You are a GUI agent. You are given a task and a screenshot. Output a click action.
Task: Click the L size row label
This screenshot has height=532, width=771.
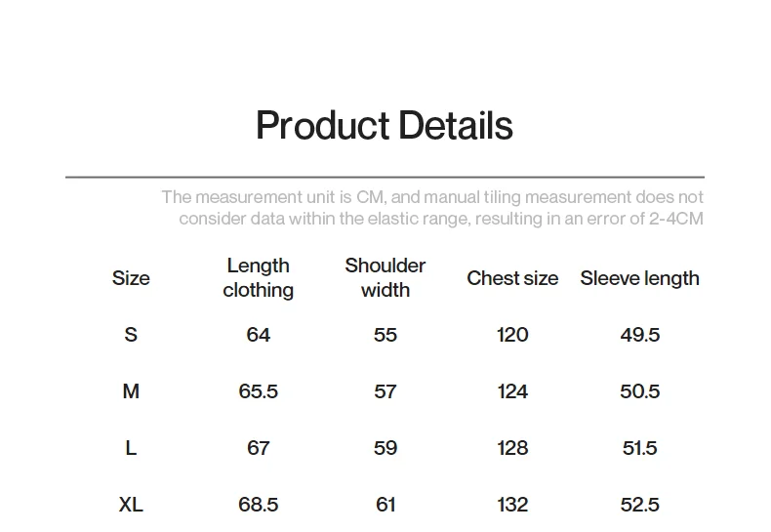(131, 448)
